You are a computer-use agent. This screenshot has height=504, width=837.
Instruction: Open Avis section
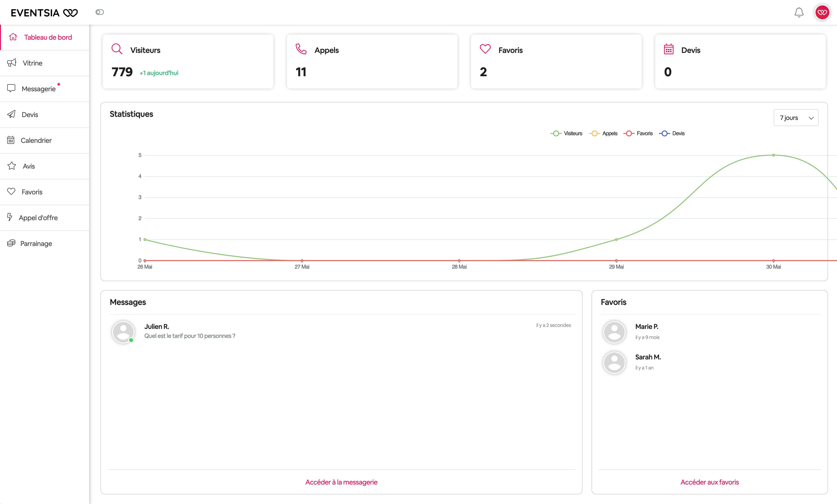tap(45, 166)
